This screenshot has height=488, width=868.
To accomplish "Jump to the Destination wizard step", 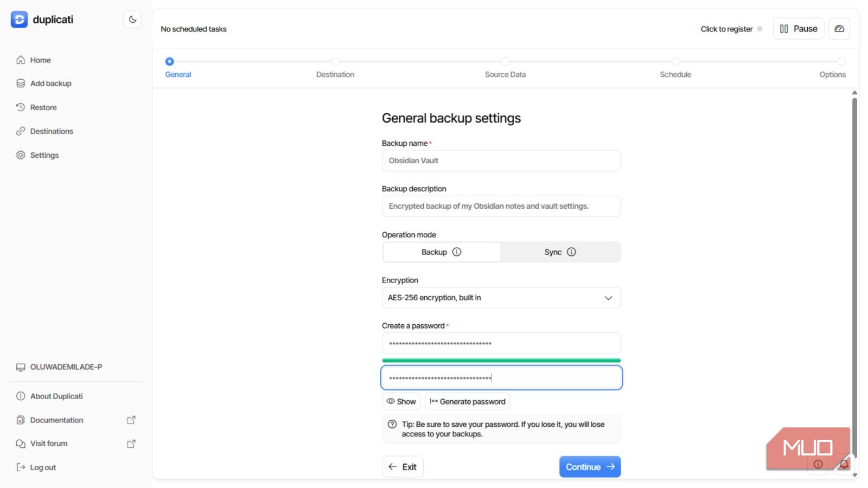I will [335, 68].
